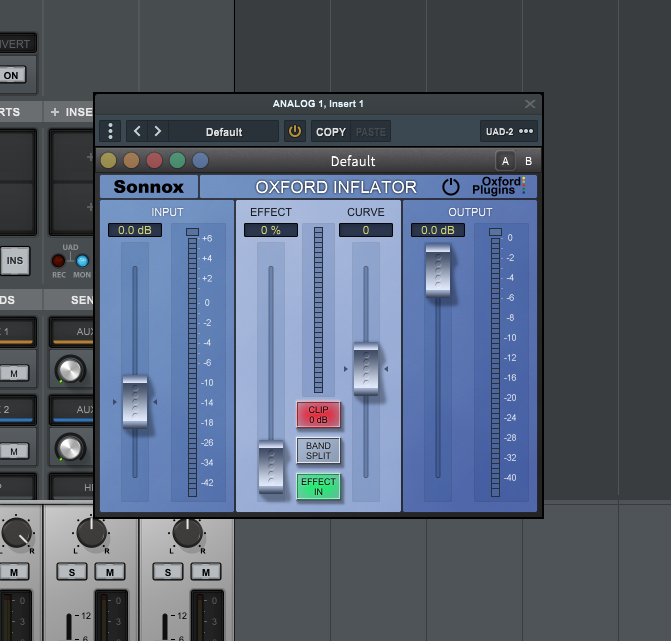Toggle the red CLIP 0 dB button
Viewport: 671px width, 641px height.
[x=318, y=415]
